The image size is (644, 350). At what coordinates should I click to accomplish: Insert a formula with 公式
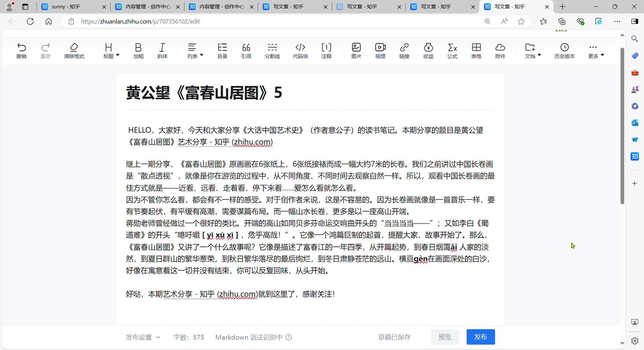coord(452,51)
